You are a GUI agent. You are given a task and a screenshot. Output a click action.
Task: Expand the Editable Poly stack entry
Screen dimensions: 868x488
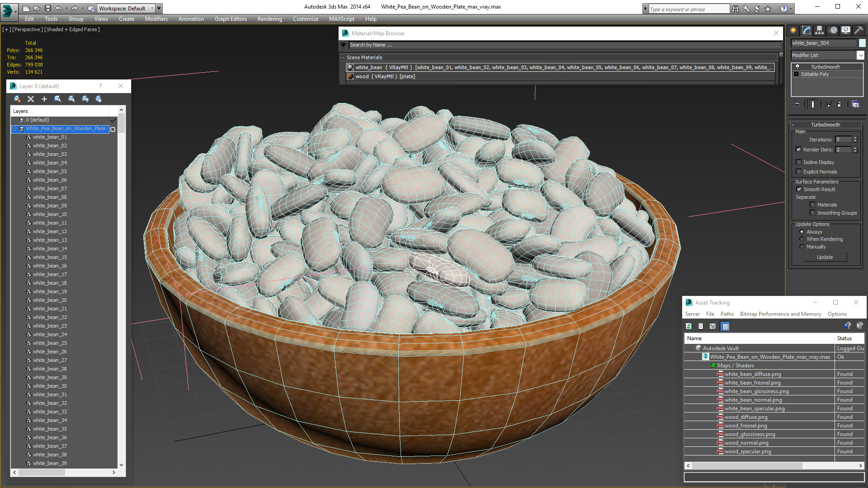pyautogui.click(x=796, y=74)
